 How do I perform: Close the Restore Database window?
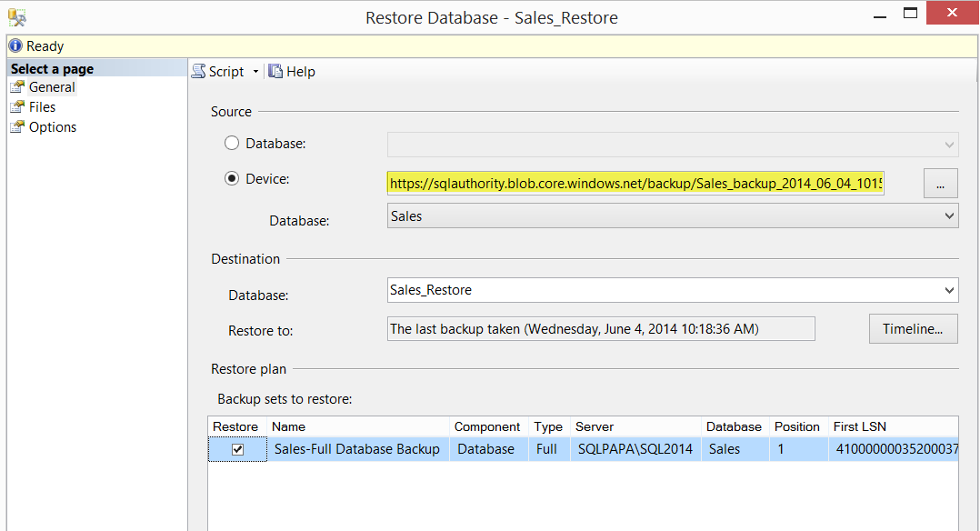pos(952,13)
